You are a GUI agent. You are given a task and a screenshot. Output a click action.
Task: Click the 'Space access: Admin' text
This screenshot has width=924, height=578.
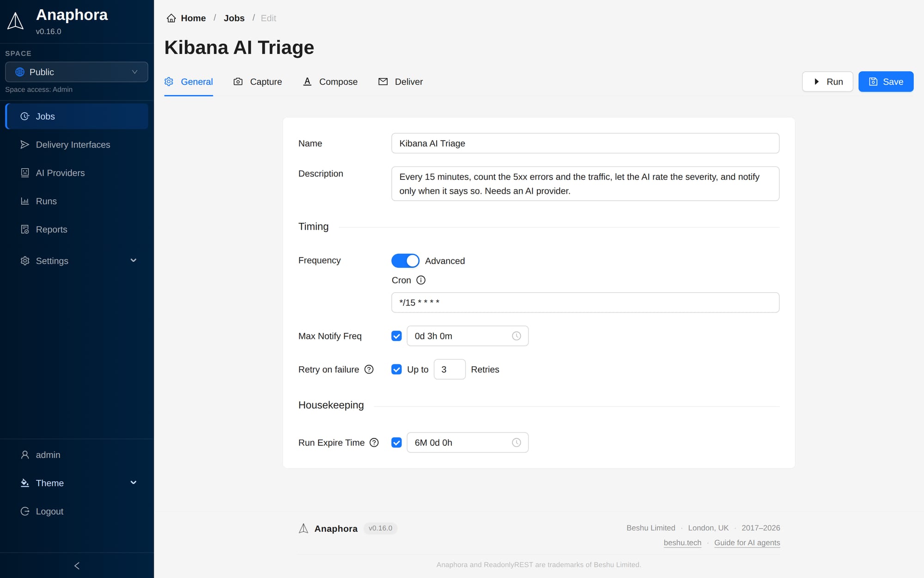[39, 90]
